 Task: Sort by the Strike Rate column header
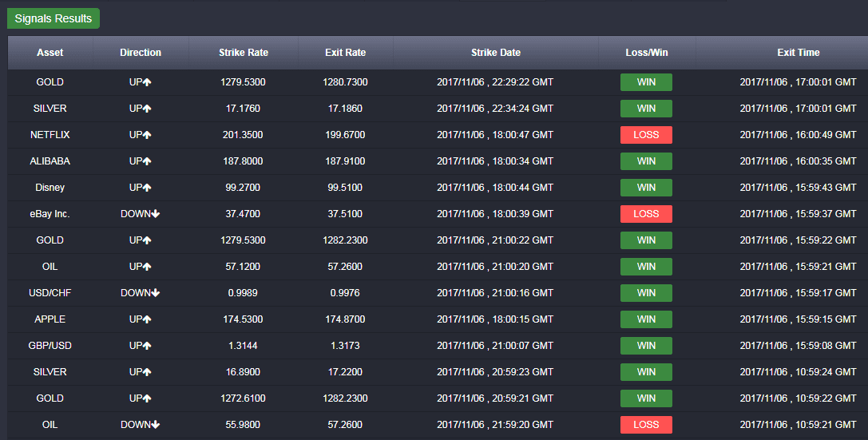(x=243, y=53)
